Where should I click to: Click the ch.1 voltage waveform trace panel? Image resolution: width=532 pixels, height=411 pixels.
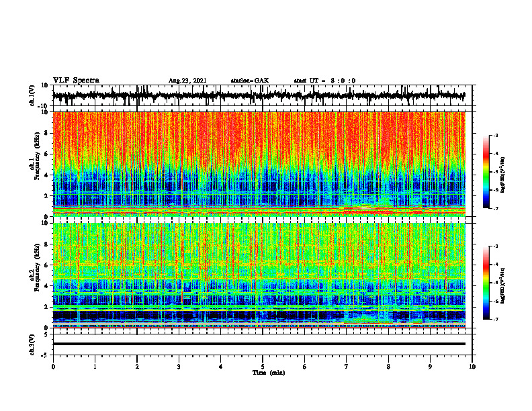click(x=263, y=95)
